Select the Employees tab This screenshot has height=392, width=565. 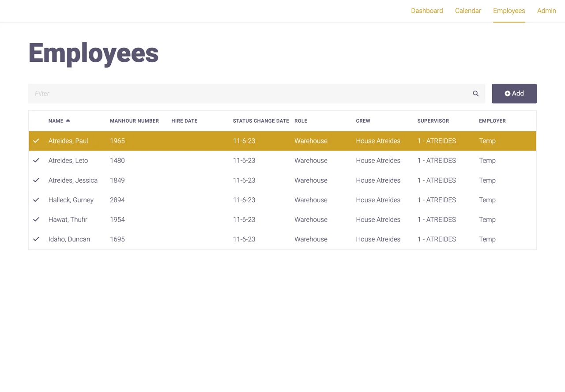[509, 11]
